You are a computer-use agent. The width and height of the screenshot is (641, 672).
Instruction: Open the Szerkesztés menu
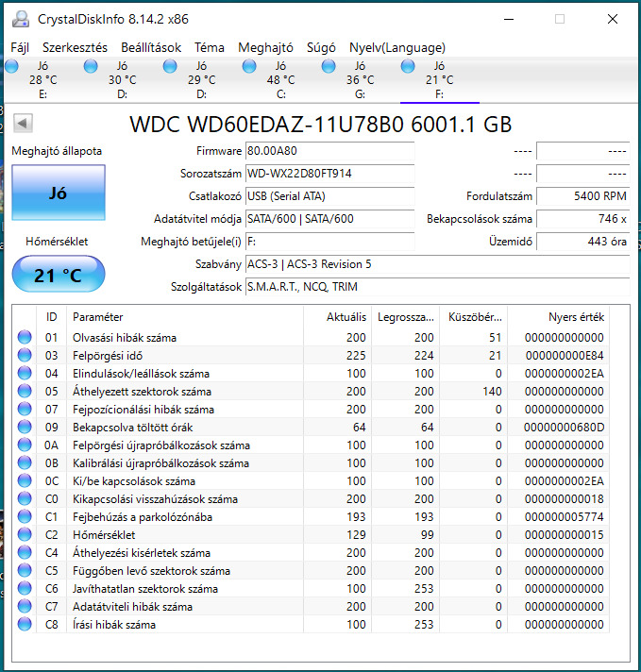(x=75, y=47)
